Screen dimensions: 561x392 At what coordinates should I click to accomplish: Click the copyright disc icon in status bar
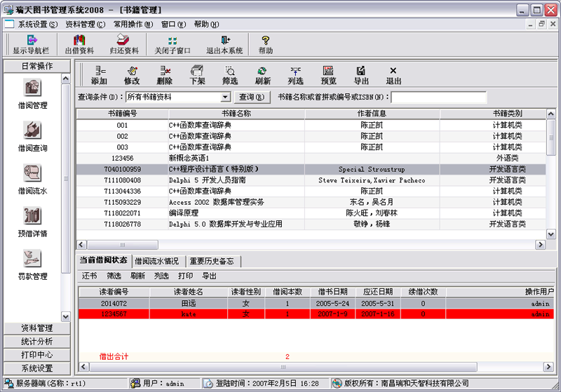point(337,384)
